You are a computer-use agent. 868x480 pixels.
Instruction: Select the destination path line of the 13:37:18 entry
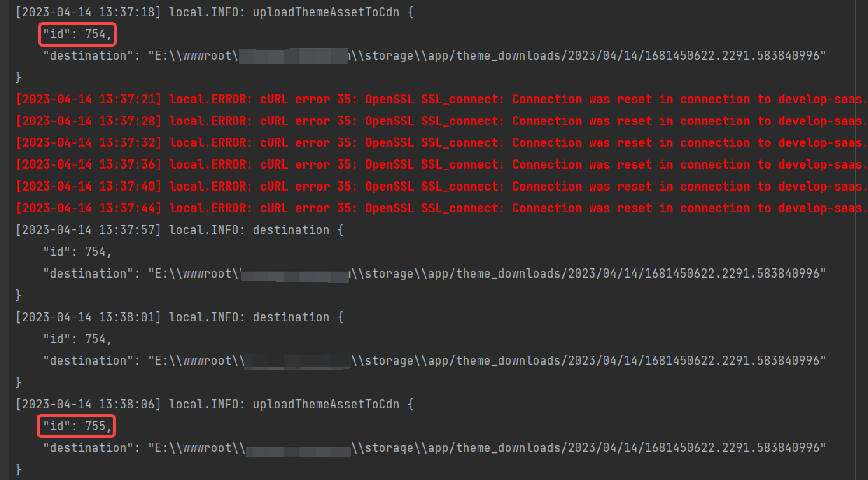[435, 55]
